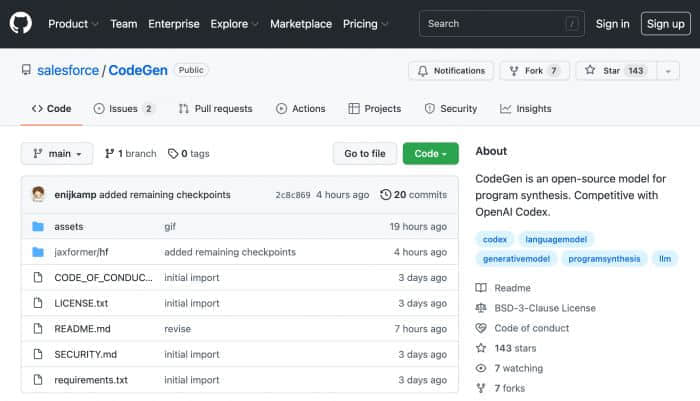
Task: Expand the main branch selector
Action: [57, 154]
